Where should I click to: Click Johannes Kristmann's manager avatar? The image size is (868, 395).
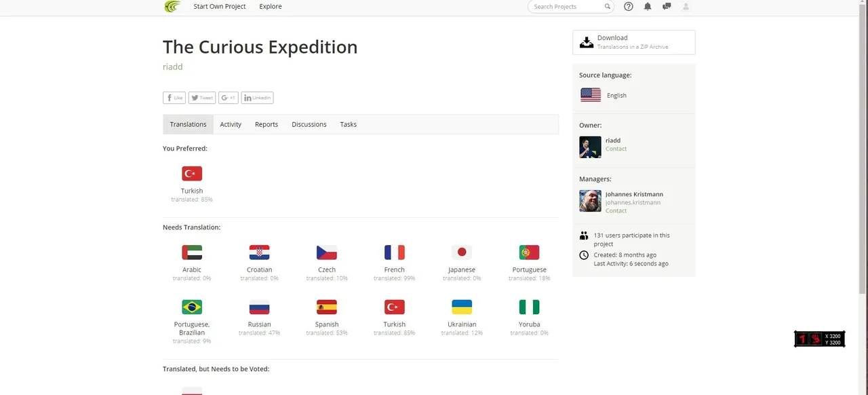(x=590, y=201)
